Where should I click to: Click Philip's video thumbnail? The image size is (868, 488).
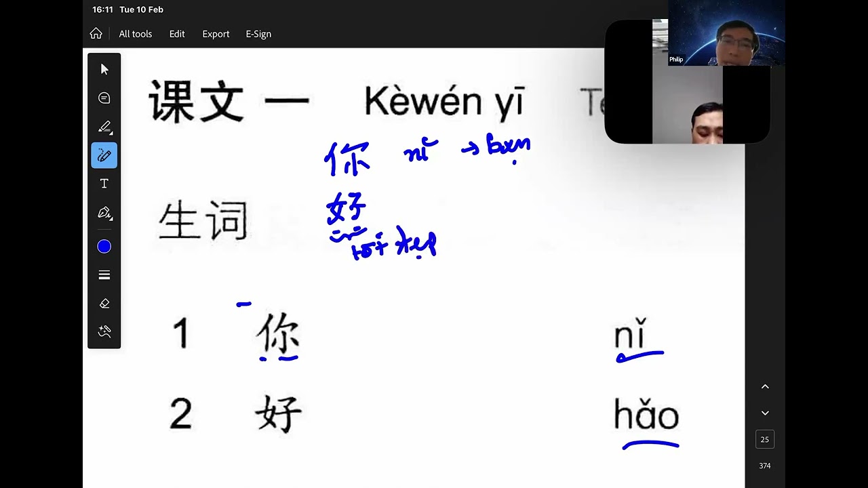726,33
